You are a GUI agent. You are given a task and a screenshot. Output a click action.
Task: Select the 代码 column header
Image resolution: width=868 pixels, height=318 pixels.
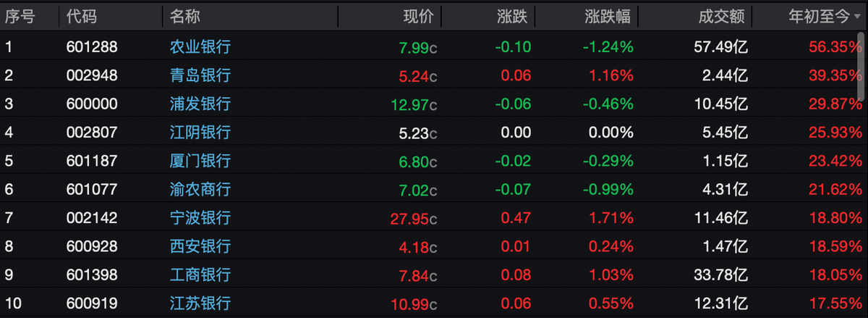click(81, 16)
